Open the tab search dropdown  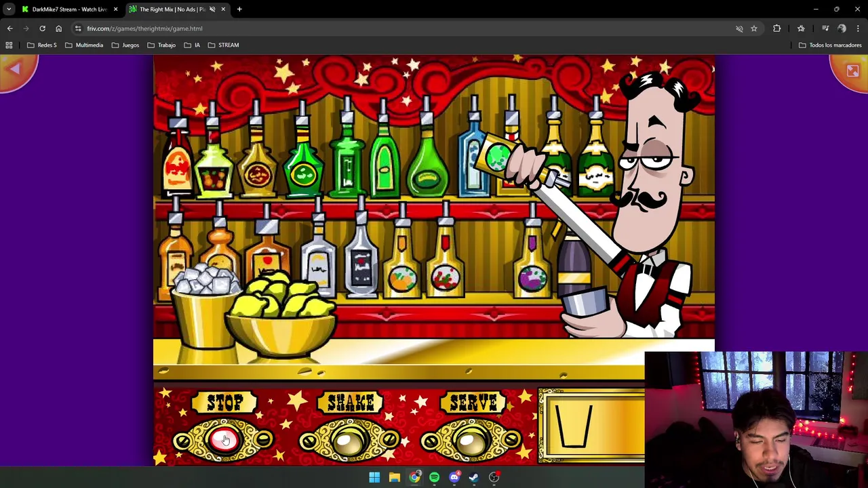(x=9, y=9)
